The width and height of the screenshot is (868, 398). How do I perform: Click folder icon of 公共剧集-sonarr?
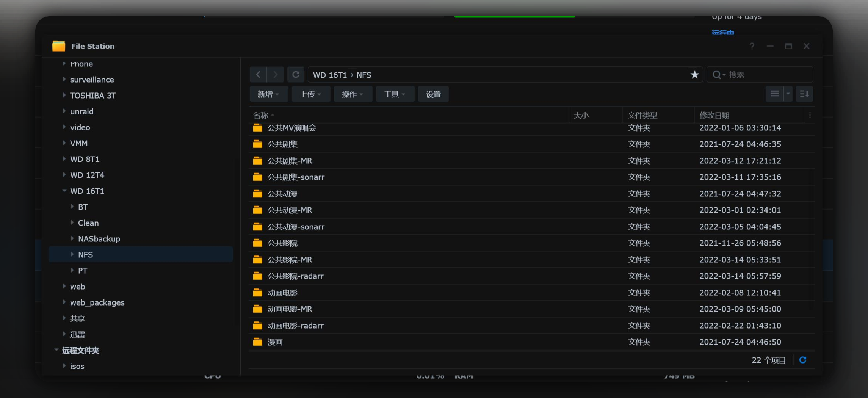click(258, 177)
